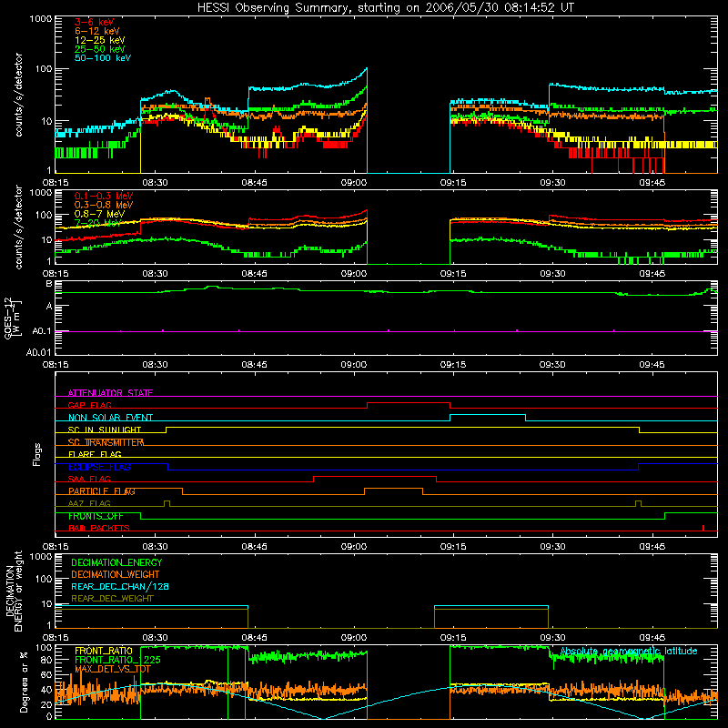Select the FLARE_FLAG label
This screenshot has height=728, width=728.
(95, 454)
